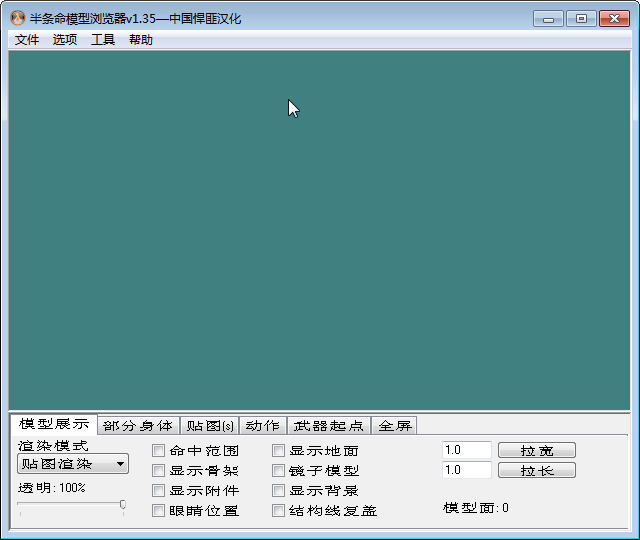The width and height of the screenshot is (640, 540).
Task: Click the 透明 transparency slider handle
Action: [x=123, y=504]
